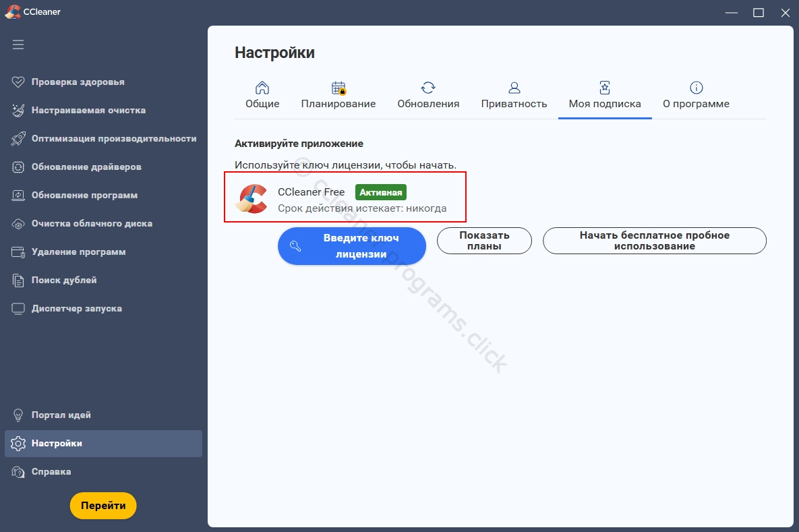This screenshot has height=532, width=799.
Task: Open the О программе tab
Action: click(x=696, y=96)
